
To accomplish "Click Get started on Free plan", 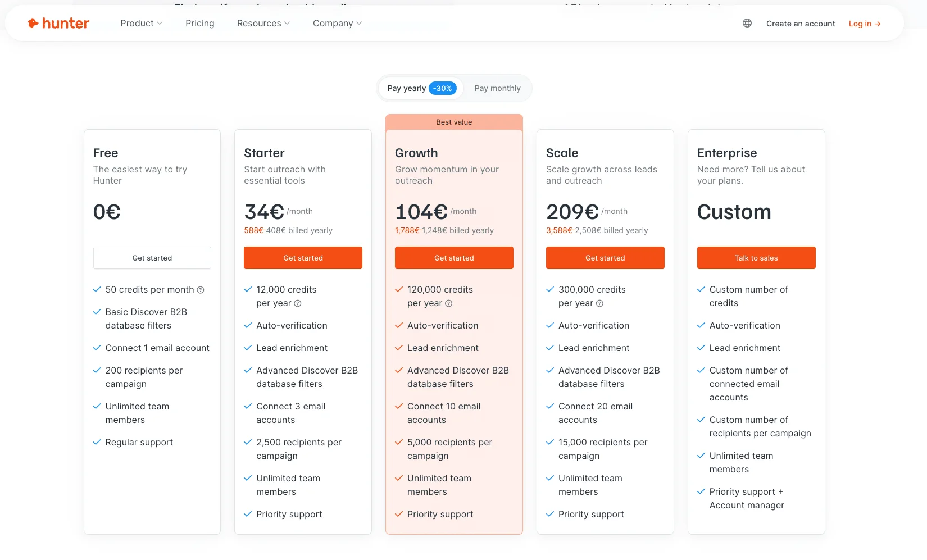I will click(x=152, y=258).
